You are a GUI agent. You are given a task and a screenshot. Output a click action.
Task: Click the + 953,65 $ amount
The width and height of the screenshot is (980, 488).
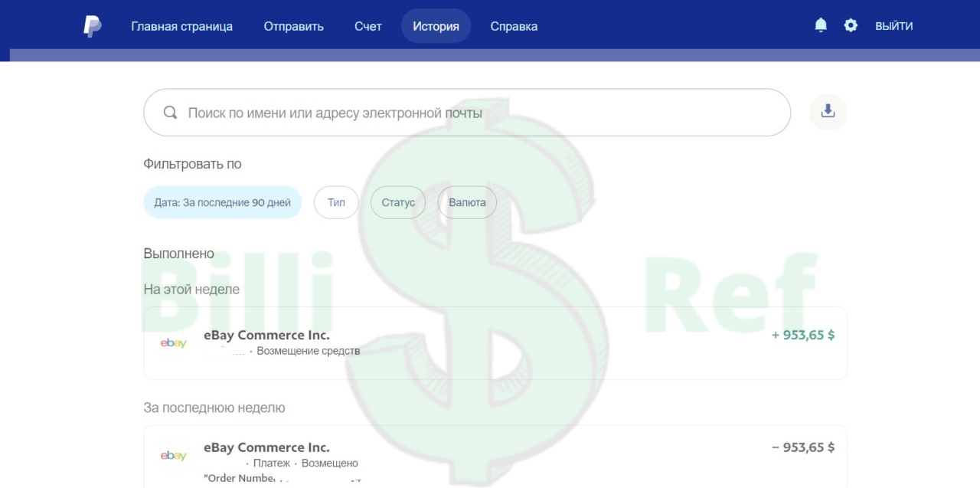tap(803, 335)
